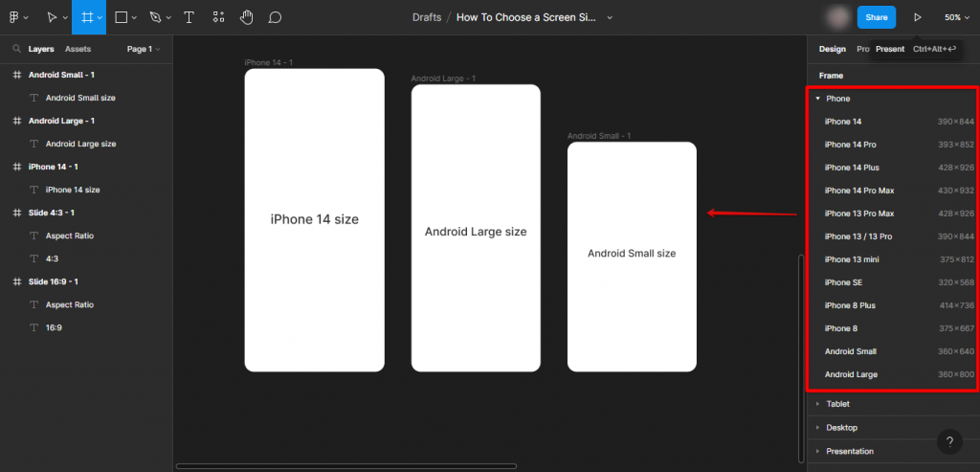Screen dimensions: 980x472
Task: Select the Pen tool
Action: 155,17
